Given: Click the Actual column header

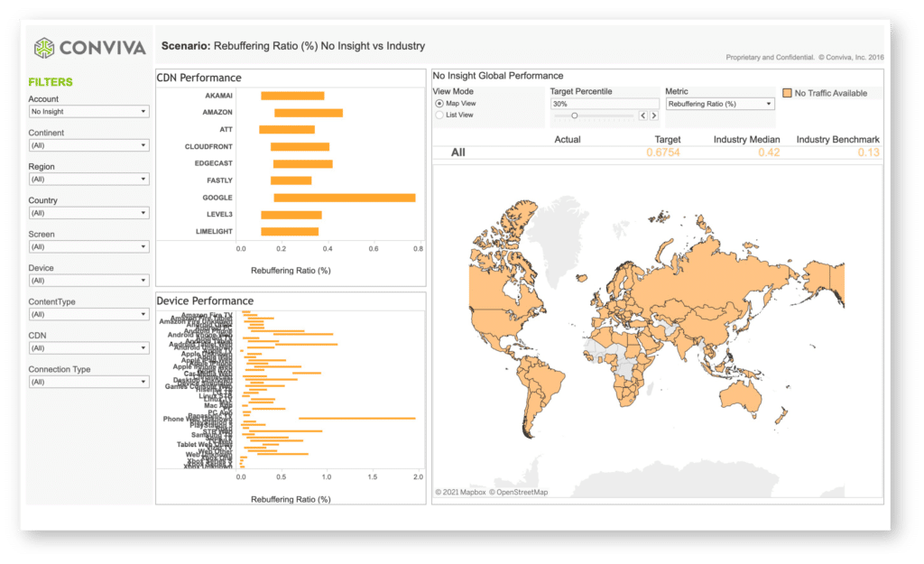Looking at the screenshot, I should [568, 140].
